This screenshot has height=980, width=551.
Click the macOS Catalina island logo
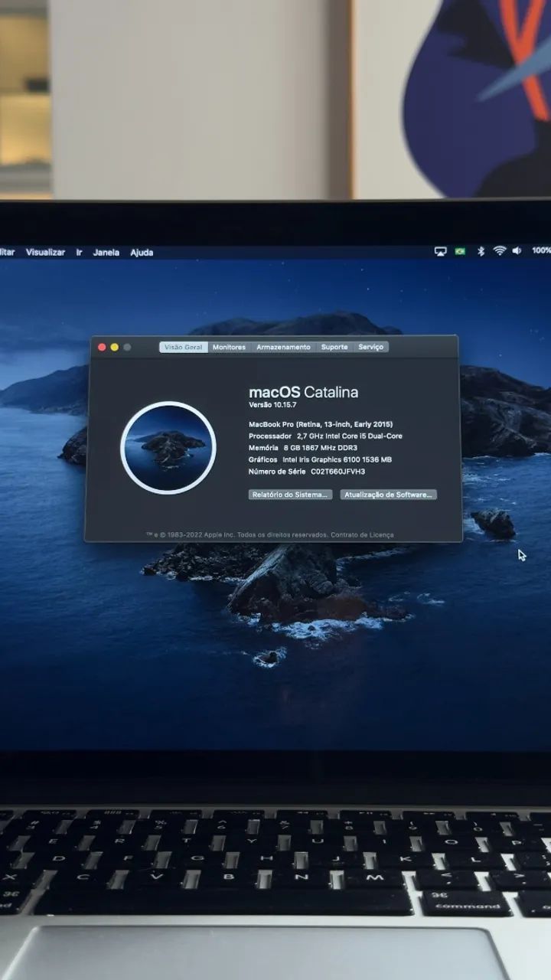(x=168, y=448)
